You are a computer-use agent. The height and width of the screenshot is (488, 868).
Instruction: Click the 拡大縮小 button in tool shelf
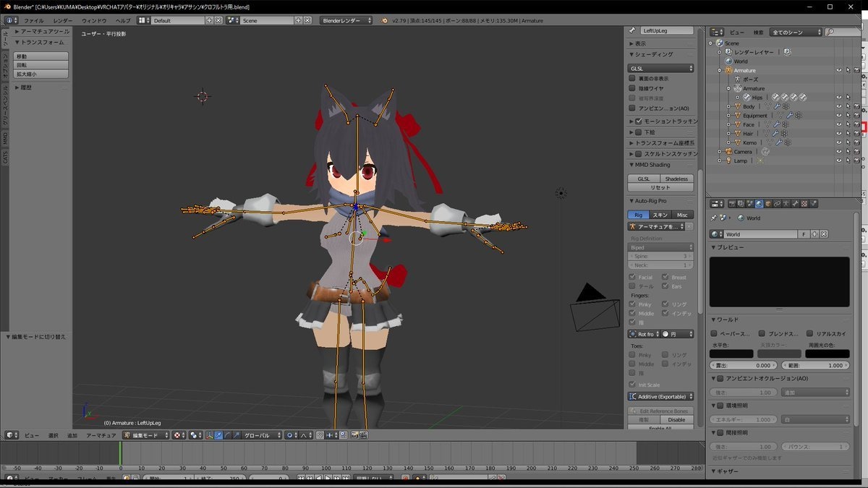pyautogui.click(x=41, y=74)
